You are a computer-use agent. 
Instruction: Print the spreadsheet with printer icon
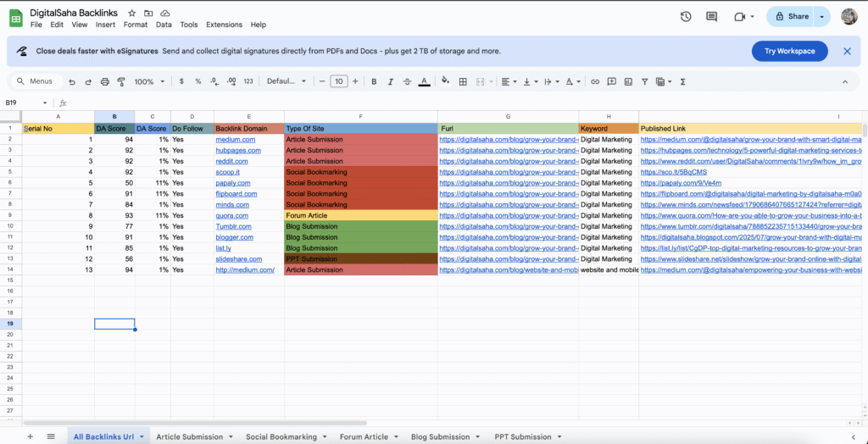click(104, 81)
